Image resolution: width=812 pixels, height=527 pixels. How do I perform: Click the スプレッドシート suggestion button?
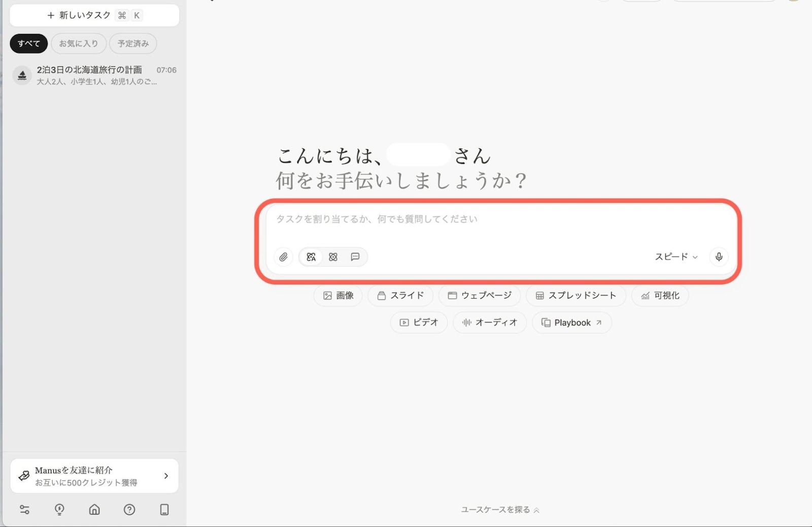click(x=576, y=296)
